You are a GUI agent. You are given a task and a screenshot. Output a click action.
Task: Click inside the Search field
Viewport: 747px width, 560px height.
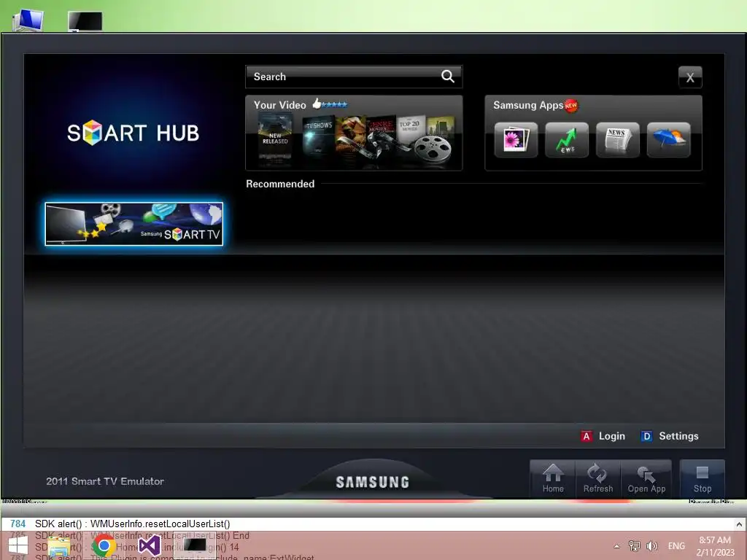click(x=354, y=77)
